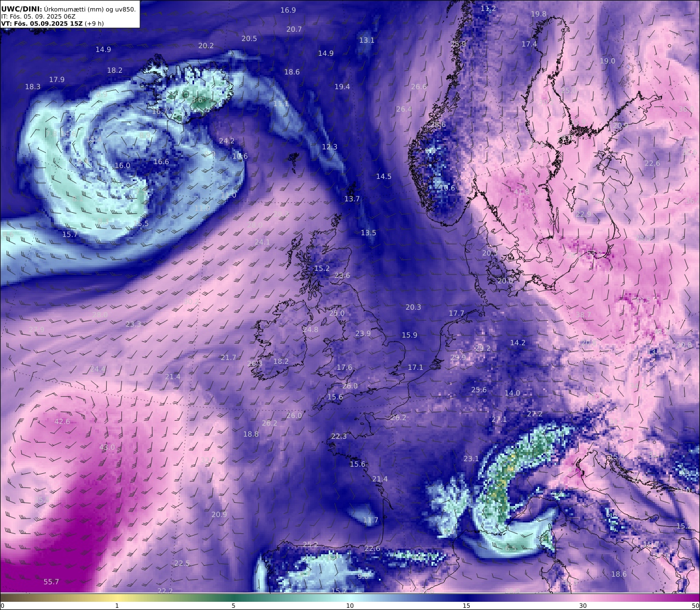
Task: Click the 14.5 value label
Action: pyautogui.click(x=384, y=176)
